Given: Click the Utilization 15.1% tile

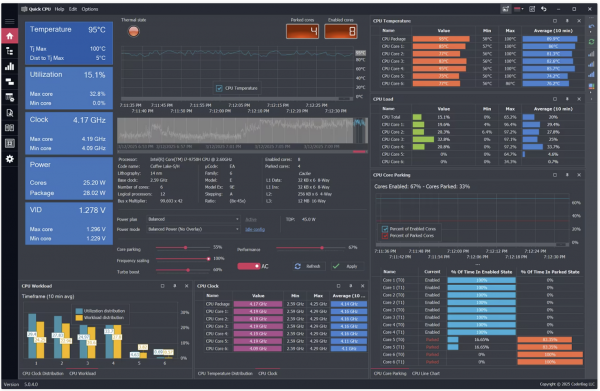Looking at the screenshot, I should coord(69,88).
